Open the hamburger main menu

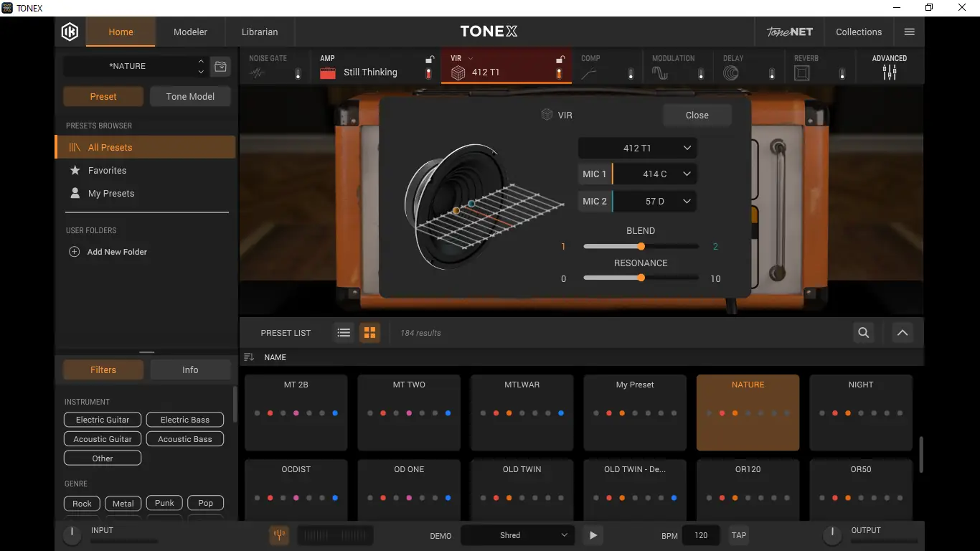click(910, 32)
